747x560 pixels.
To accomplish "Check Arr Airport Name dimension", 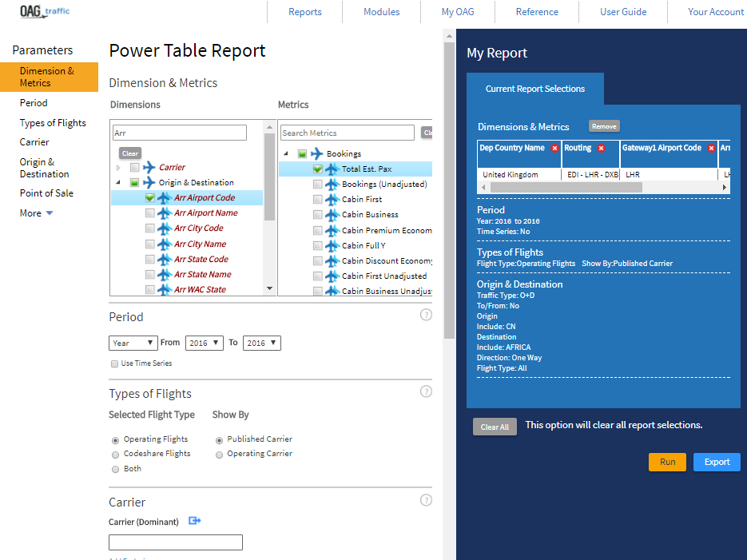I will coord(150,212).
